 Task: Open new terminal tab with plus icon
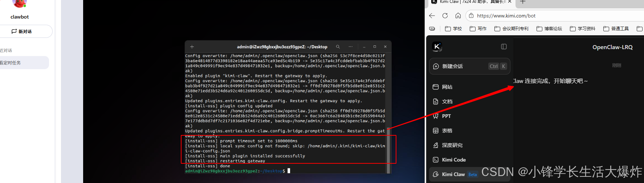coord(192,47)
